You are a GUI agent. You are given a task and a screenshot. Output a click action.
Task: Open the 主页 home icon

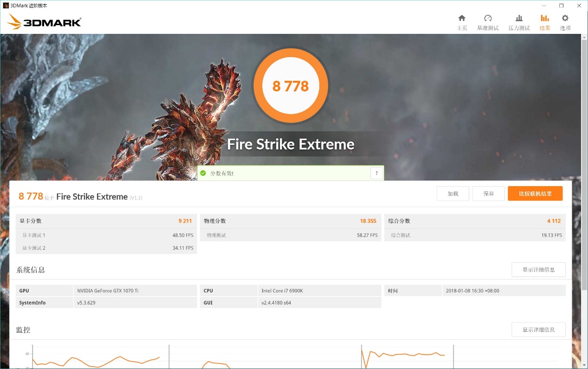(x=462, y=19)
